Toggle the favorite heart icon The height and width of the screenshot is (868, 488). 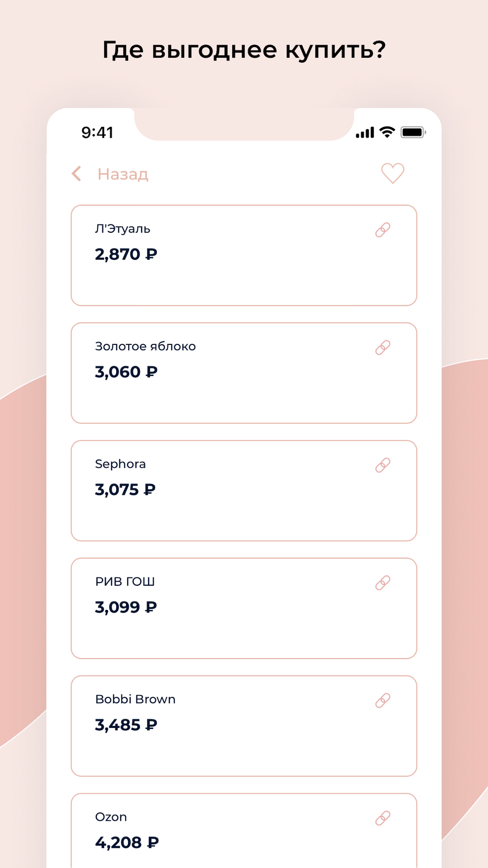point(393,173)
